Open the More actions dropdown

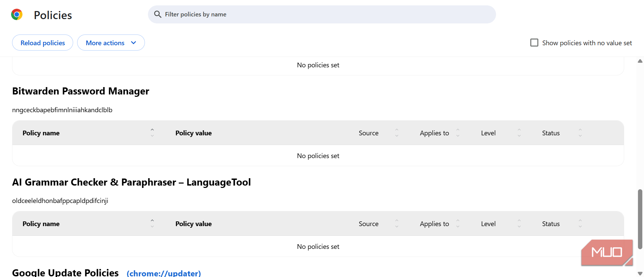(111, 43)
